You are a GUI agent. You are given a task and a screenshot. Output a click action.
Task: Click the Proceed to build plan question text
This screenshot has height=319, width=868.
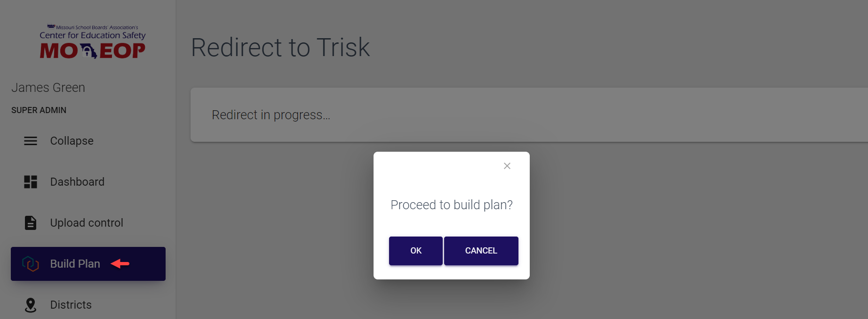pyautogui.click(x=452, y=205)
